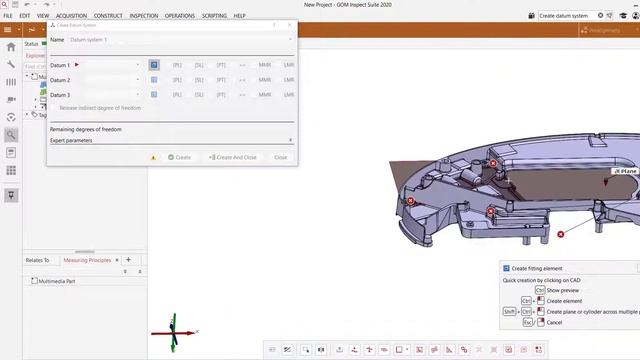Open dropdown arrow beside hamburger menu icon
The image size is (640, 360).
coord(19,30)
